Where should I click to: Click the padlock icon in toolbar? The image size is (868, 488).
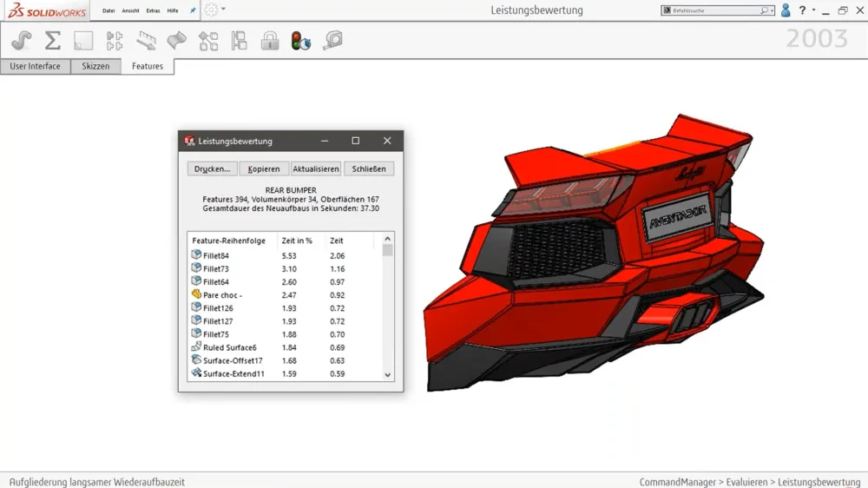point(270,41)
